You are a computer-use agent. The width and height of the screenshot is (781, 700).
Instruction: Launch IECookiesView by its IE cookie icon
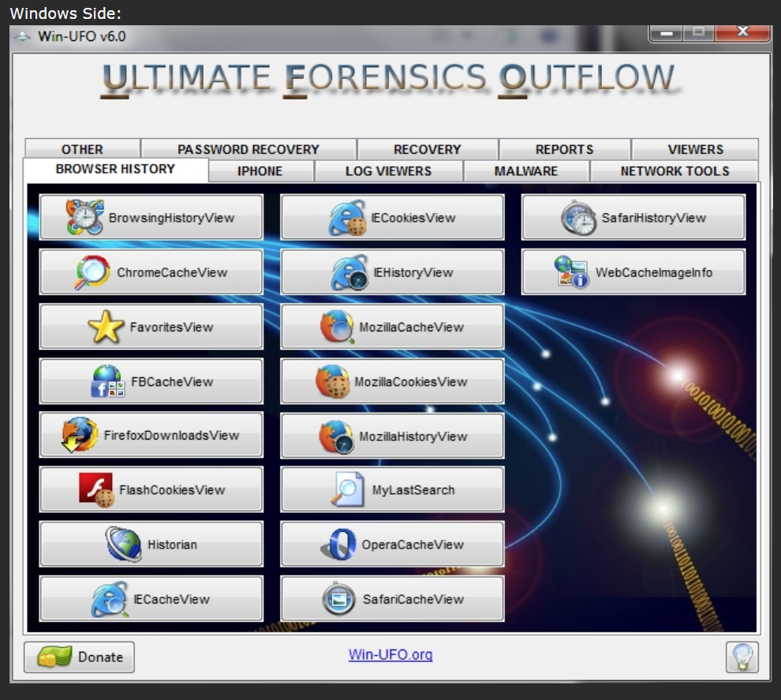(x=347, y=217)
